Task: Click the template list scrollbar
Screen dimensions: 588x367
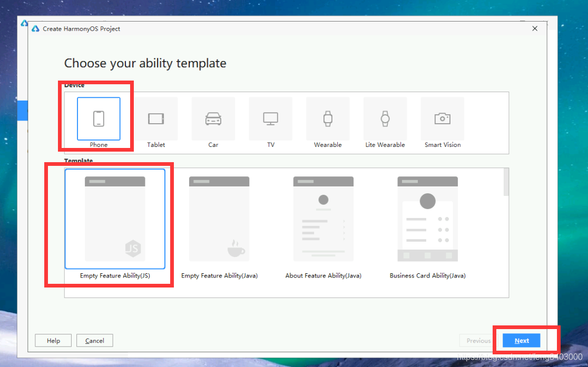Action: (x=506, y=182)
